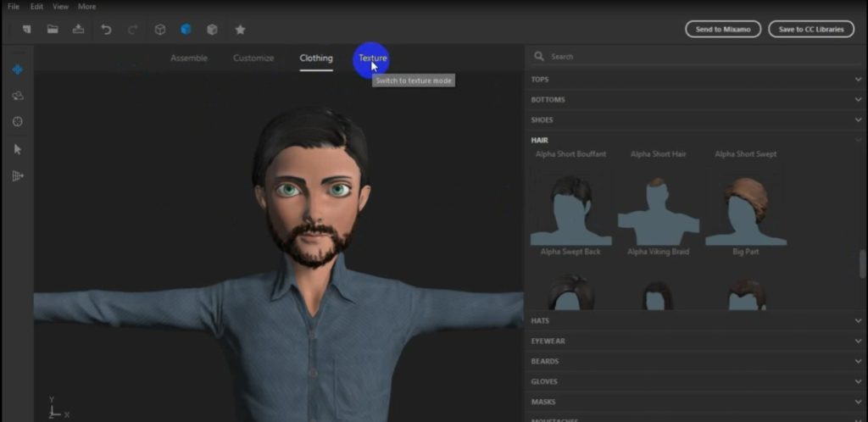Select the blue solid cube display icon
868x422 pixels.
coord(186,30)
